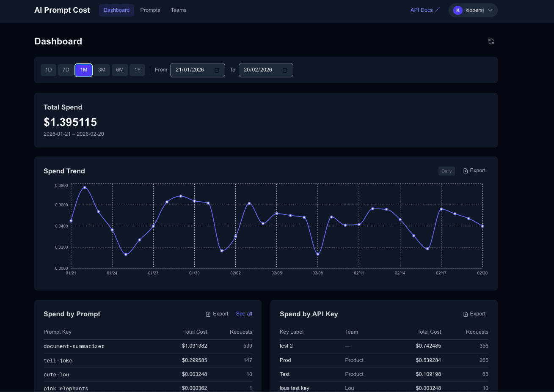Viewport: 554px width, 392px height.
Task: Click the kippersj user avatar
Action: [458, 10]
